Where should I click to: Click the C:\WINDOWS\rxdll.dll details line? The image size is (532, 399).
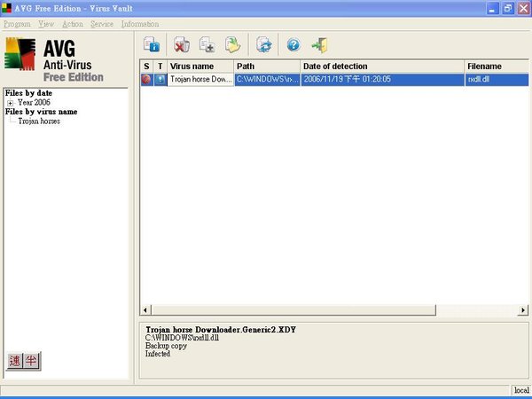[x=182, y=338]
